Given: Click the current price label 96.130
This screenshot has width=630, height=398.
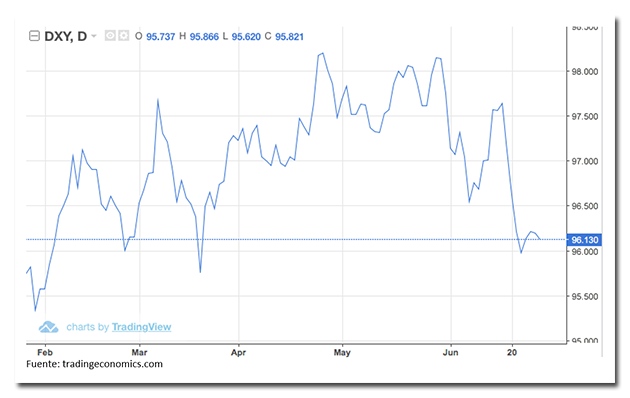Looking at the screenshot, I should point(584,240).
